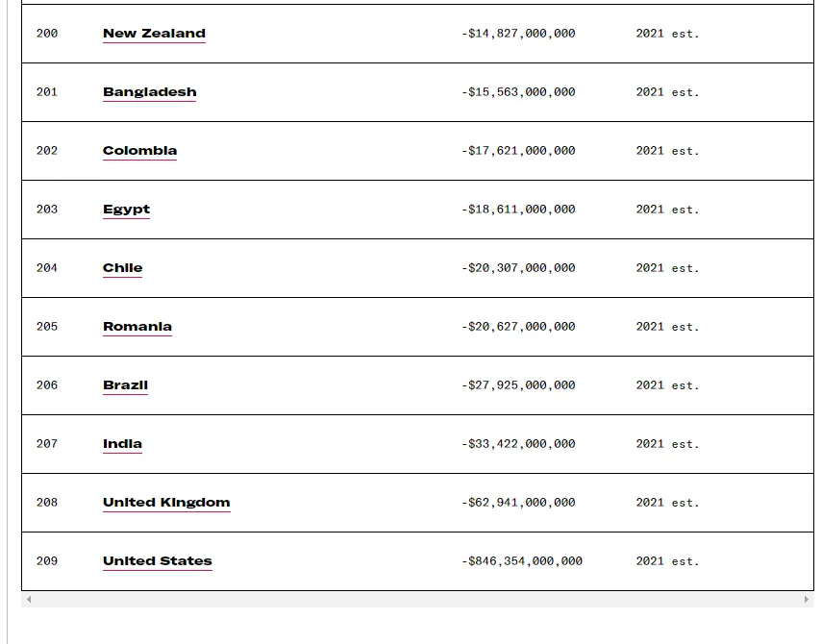Click the -$62,941,000,000 value
Image resolution: width=822 pixels, height=644 pixels.
(x=518, y=503)
